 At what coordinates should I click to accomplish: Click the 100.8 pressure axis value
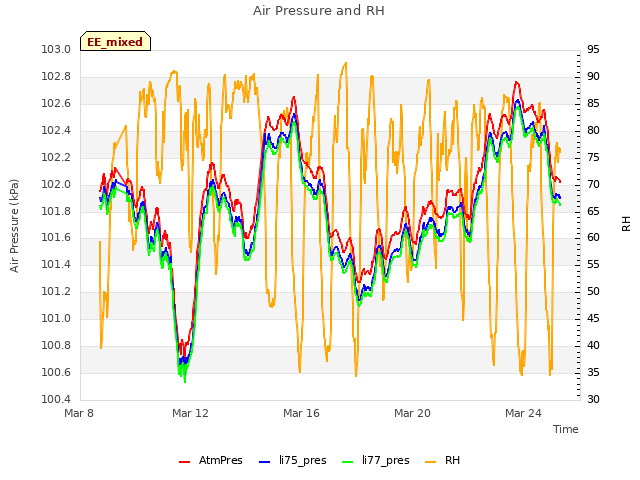(56, 345)
